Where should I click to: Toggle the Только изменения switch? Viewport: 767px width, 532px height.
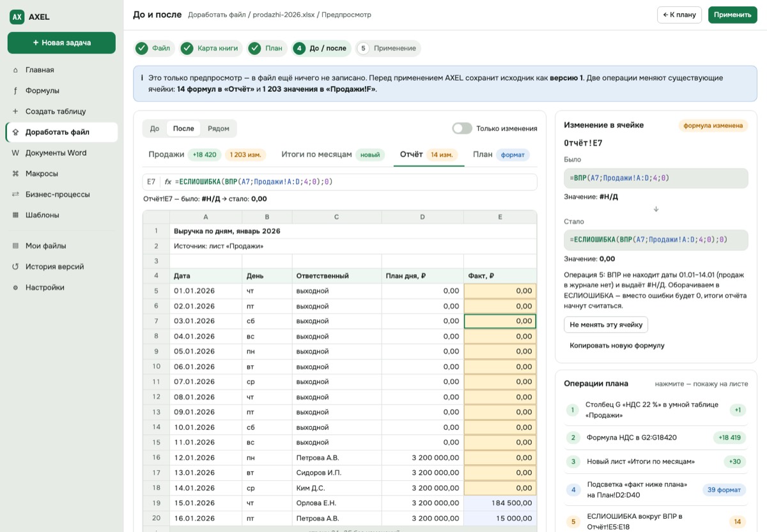click(461, 128)
